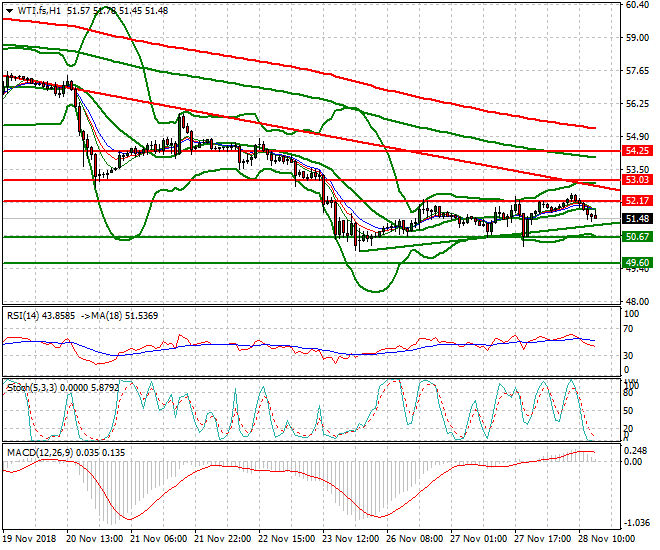Click the chart menu triangle beside WTI.fs,H1
Viewport: 660px width, 550px height.
[9, 11]
